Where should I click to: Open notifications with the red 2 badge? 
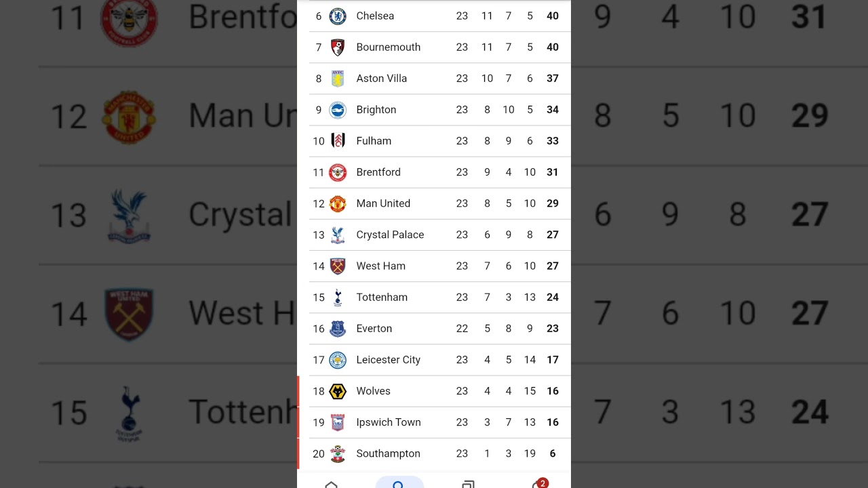tap(538, 483)
